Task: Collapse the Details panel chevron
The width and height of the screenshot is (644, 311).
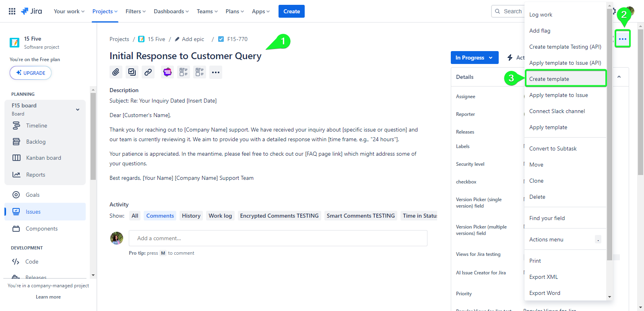Action: (x=619, y=77)
